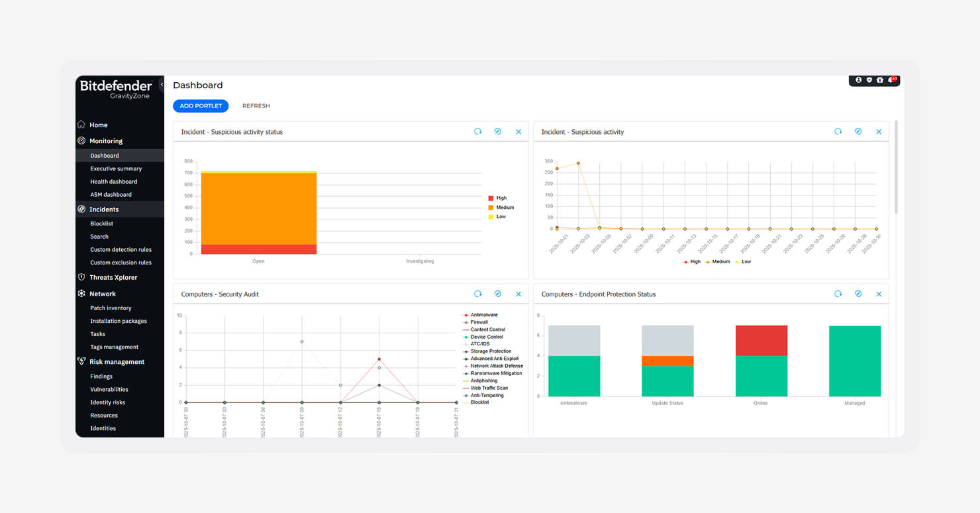Toggle Medium series in status chart legend

coord(501,207)
